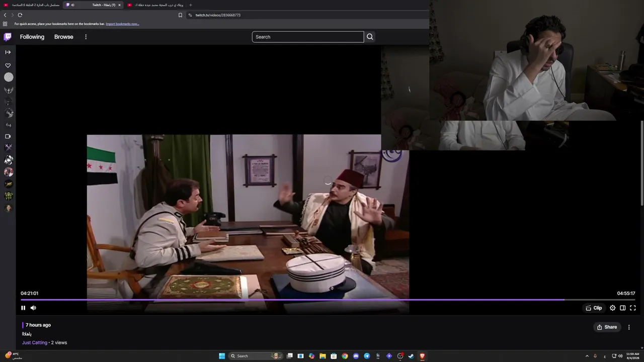
Task: Open volume control in system tray
Action: (x=620, y=356)
